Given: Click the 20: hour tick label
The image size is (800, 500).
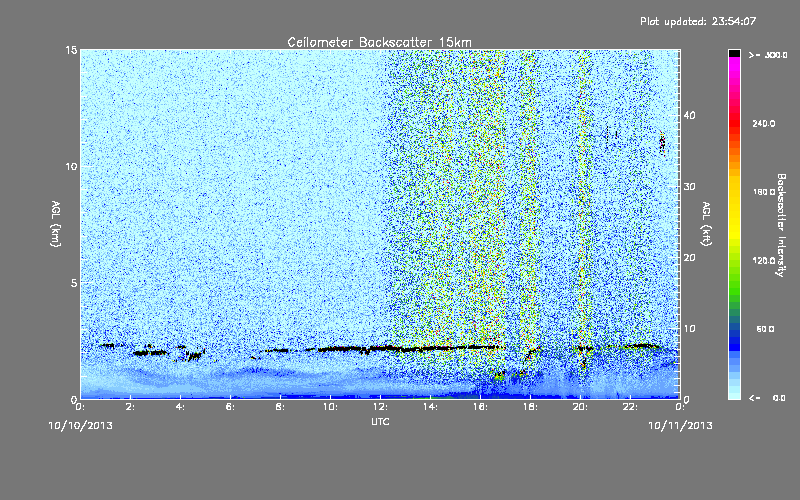Looking at the screenshot, I should (x=580, y=407).
